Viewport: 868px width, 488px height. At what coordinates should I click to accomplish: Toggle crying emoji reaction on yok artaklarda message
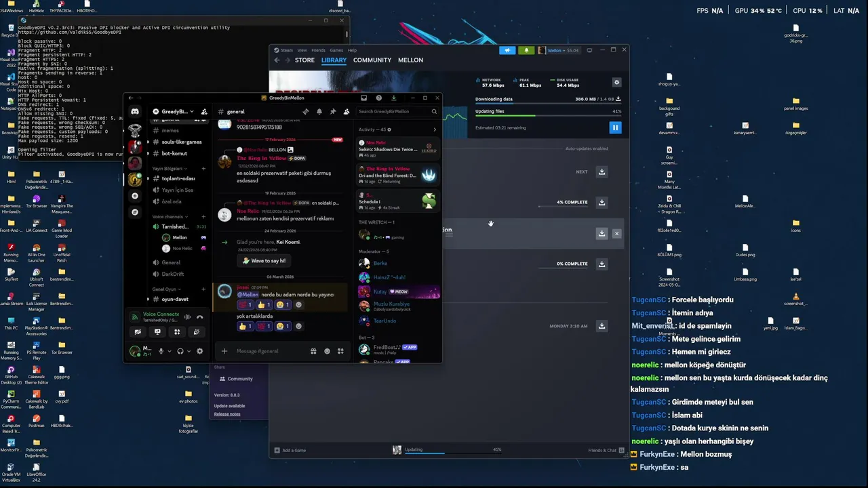pos(283,326)
